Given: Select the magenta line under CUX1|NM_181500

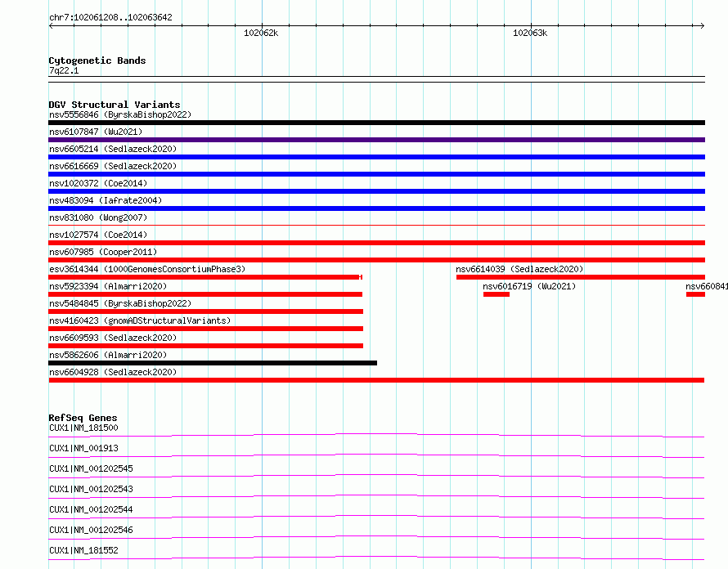Looking at the screenshot, I should [x=376, y=436].
